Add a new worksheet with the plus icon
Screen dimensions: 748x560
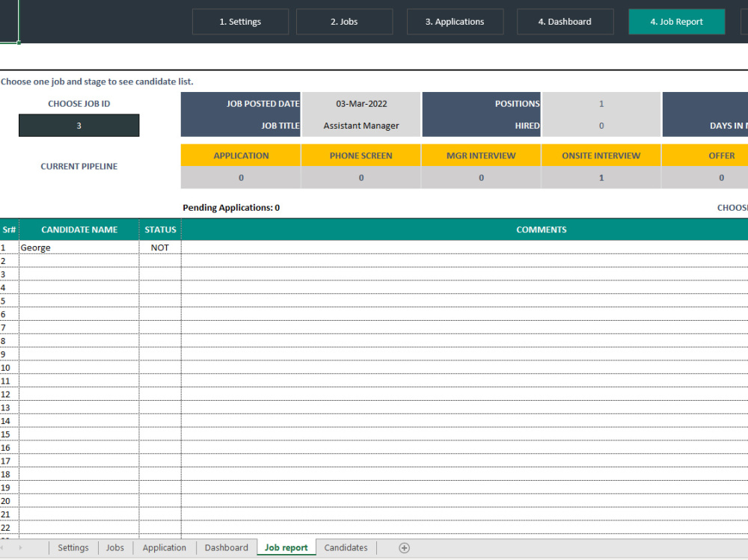[x=404, y=547]
